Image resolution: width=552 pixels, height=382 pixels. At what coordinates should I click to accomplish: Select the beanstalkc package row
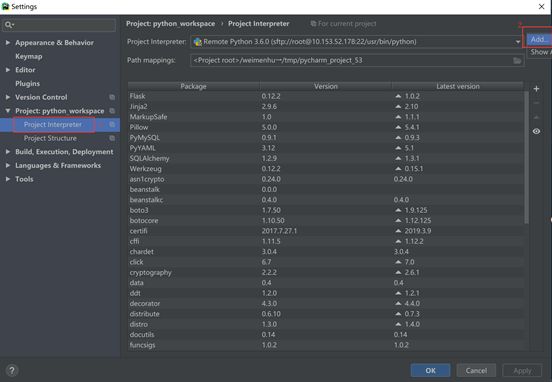point(326,200)
